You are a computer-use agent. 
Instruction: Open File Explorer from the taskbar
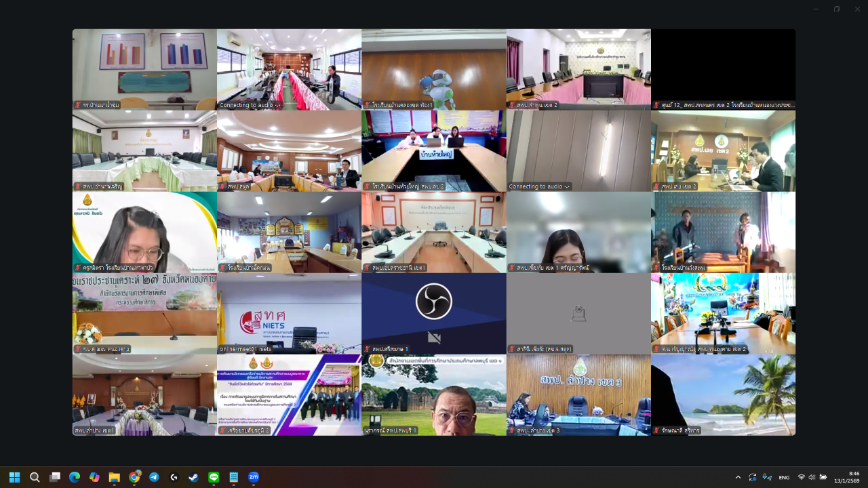pyautogui.click(x=114, y=477)
